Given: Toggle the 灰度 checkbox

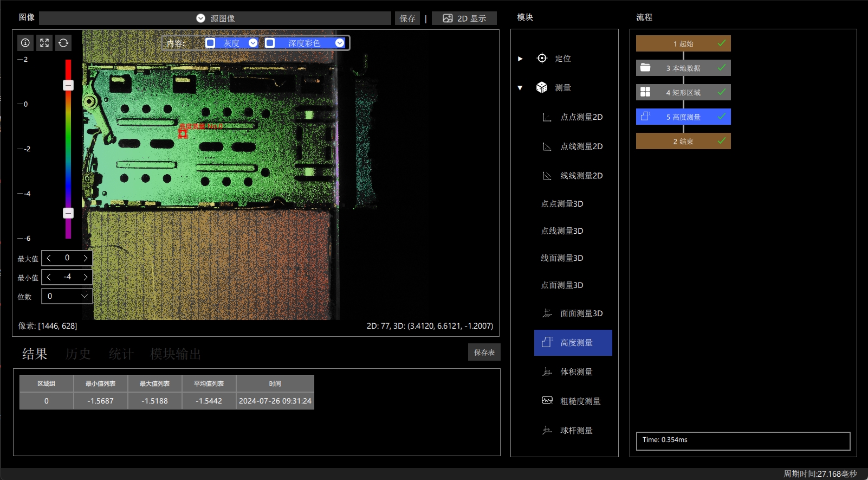Looking at the screenshot, I should pos(210,43).
